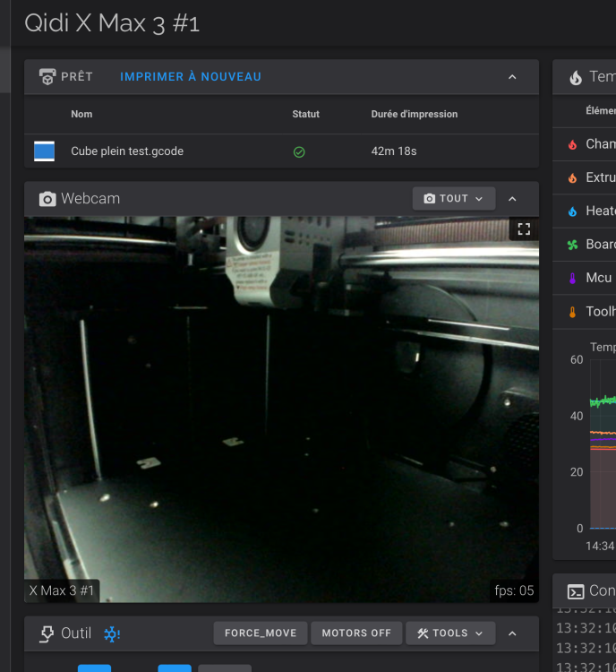The image size is (616, 672).
Task: Click the green Board fan icon
Action: point(572,245)
